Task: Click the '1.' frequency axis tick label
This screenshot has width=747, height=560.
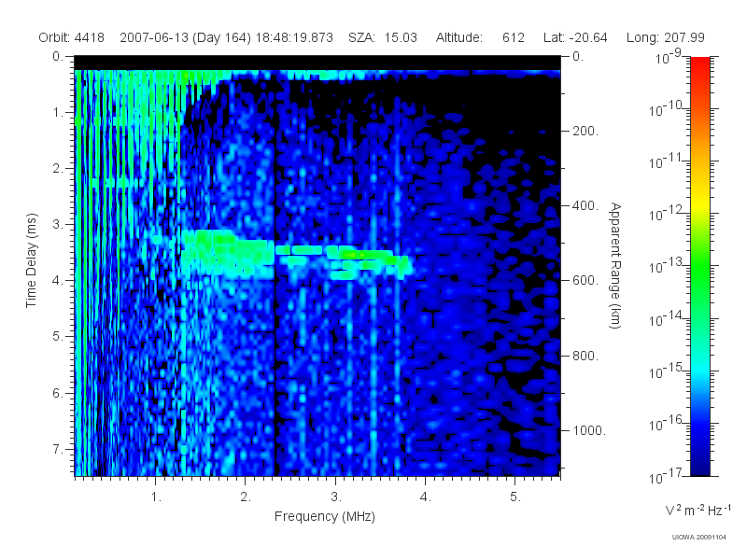Action: [156, 497]
